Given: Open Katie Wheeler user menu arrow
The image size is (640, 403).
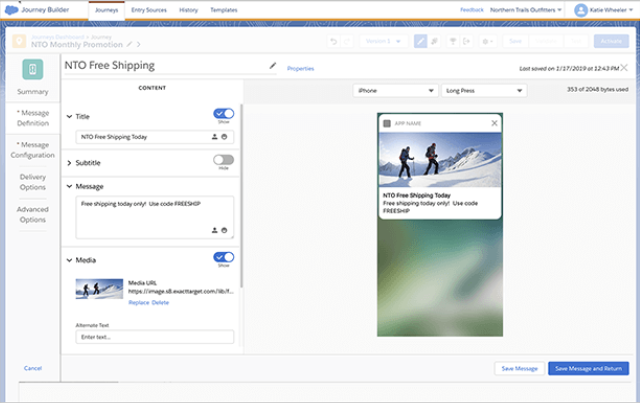Looking at the screenshot, I should pyautogui.click(x=631, y=10).
